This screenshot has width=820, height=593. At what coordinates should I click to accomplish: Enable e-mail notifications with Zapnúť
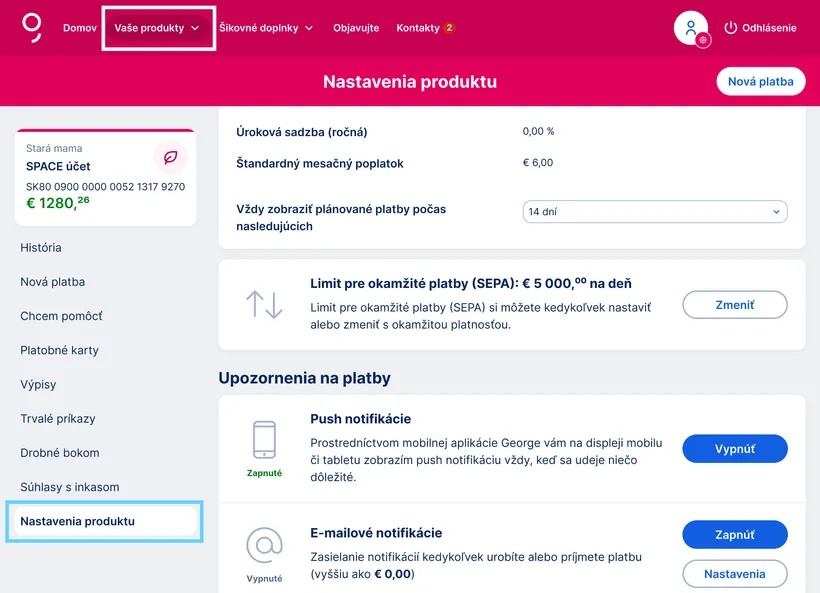tap(734, 535)
